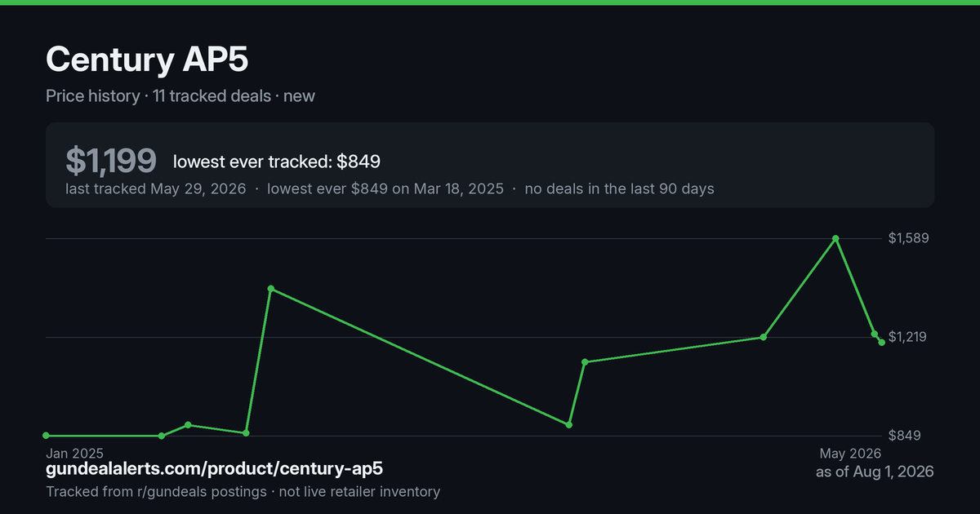This screenshot has height=514, width=980.
Task: Select the $849 y-axis label
Action: [x=905, y=436]
